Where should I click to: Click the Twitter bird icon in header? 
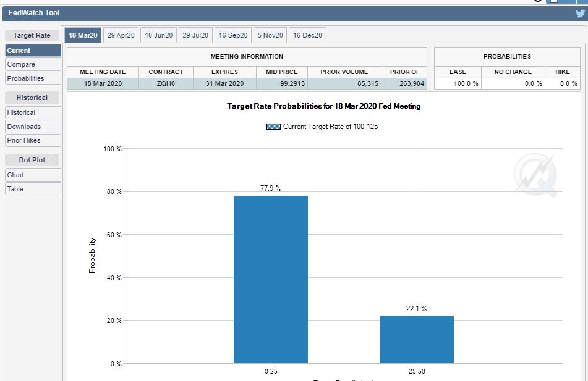pos(579,14)
